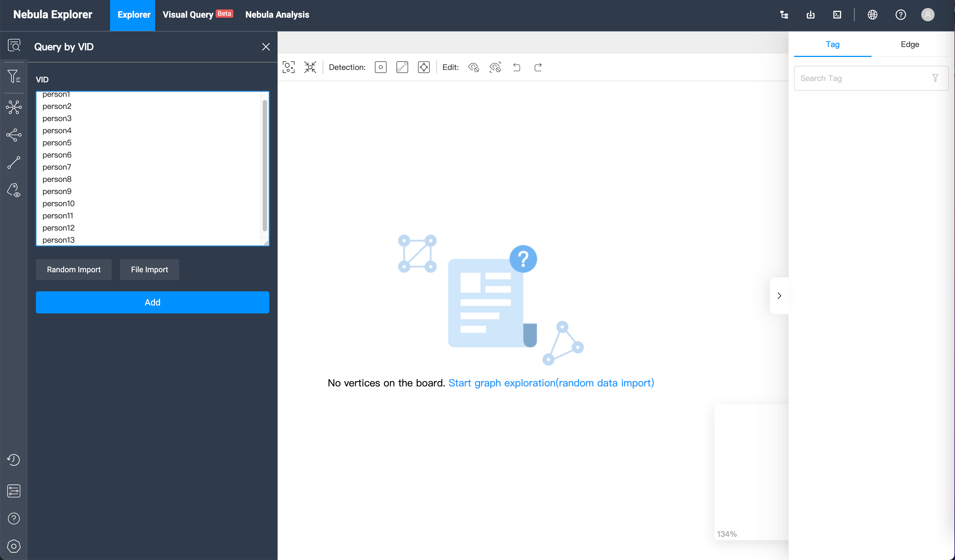Click the detect dangling edge icon
Viewport: 955px width, 560px height.
coord(402,67)
